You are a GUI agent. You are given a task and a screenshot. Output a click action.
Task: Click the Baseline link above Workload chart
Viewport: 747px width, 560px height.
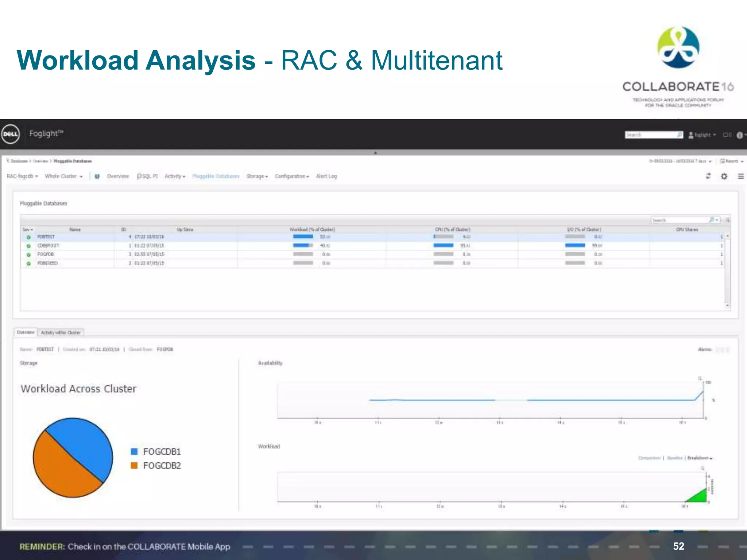[x=675, y=458]
